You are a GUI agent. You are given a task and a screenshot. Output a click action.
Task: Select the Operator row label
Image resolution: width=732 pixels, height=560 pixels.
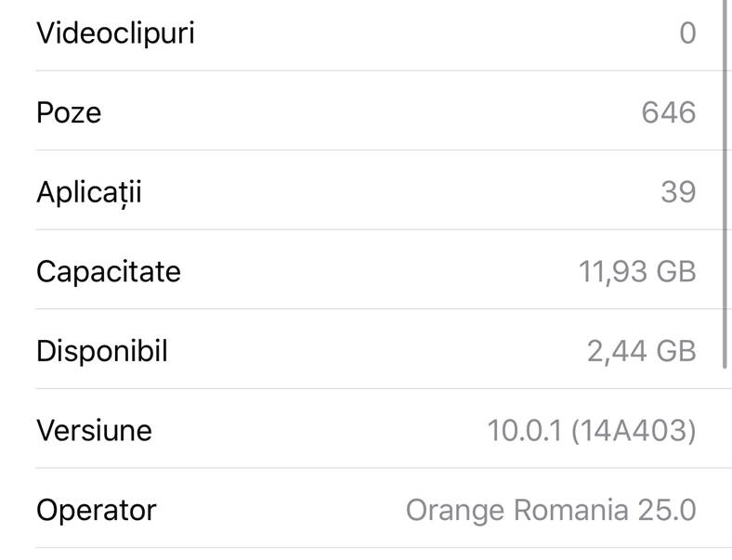pos(96,511)
